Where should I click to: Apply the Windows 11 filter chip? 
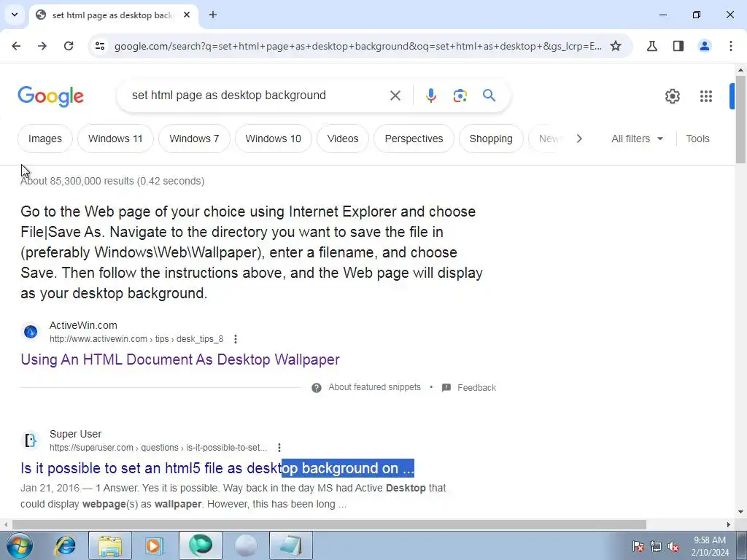tap(115, 139)
